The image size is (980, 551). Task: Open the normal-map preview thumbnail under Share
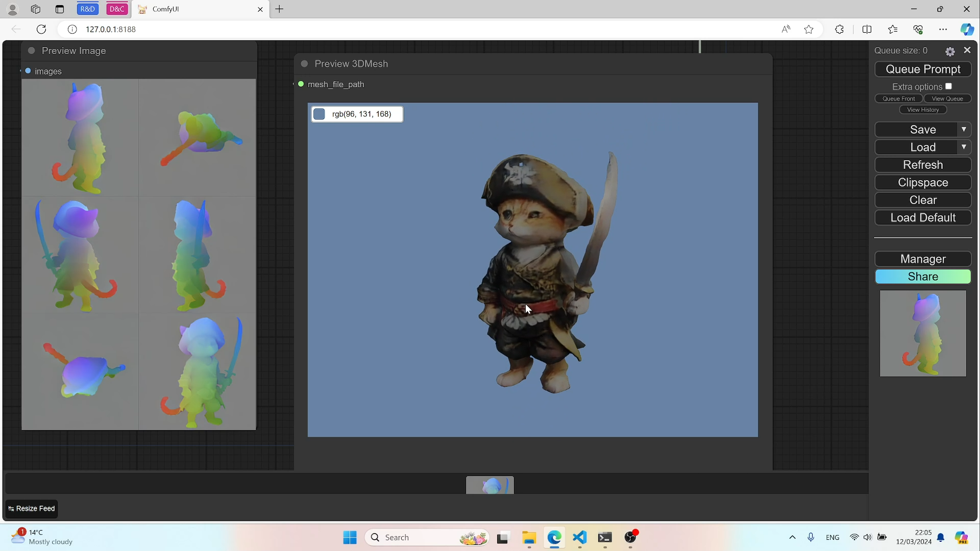[923, 334]
